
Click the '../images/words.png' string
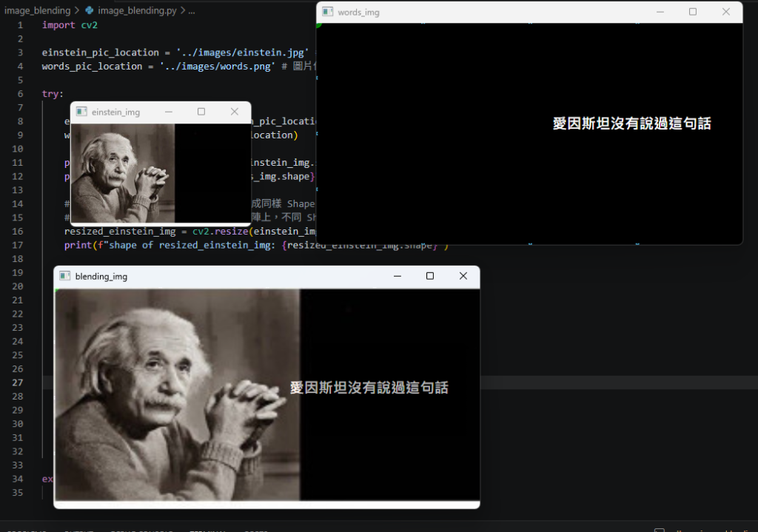pos(217,66)
